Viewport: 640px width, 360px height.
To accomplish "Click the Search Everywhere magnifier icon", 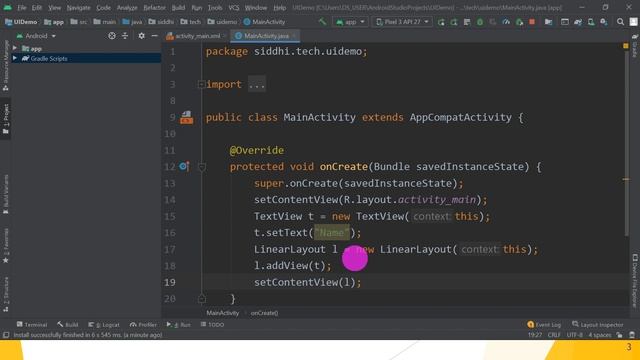I will (x=620, y=22).
